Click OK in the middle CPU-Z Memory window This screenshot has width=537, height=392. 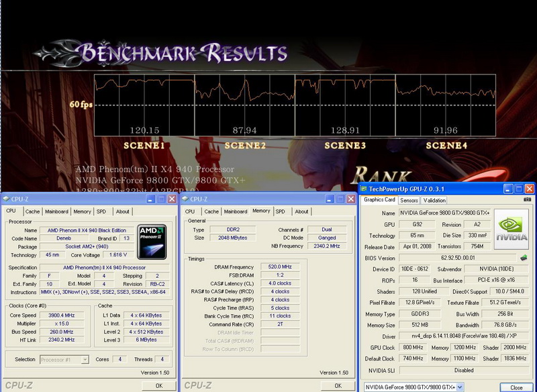pyautogui.click(x=338, y=385)
